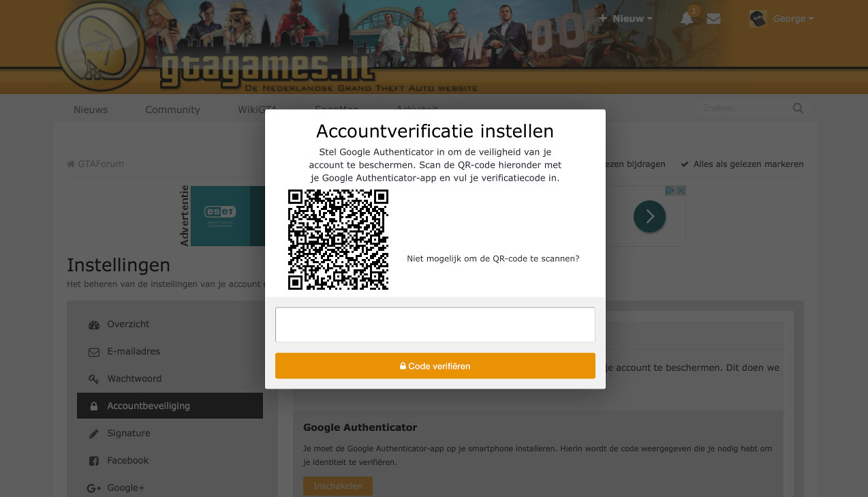Click the Overzicht dashboard icon
Screen dimensions: 868x497
94,325
